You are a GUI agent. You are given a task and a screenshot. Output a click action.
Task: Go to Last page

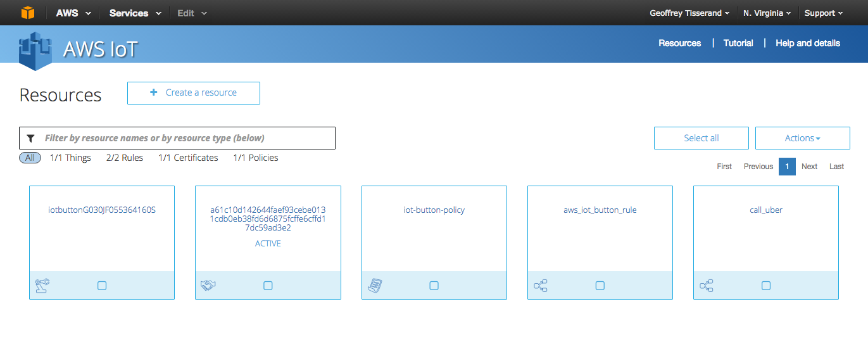pos(837,167)
